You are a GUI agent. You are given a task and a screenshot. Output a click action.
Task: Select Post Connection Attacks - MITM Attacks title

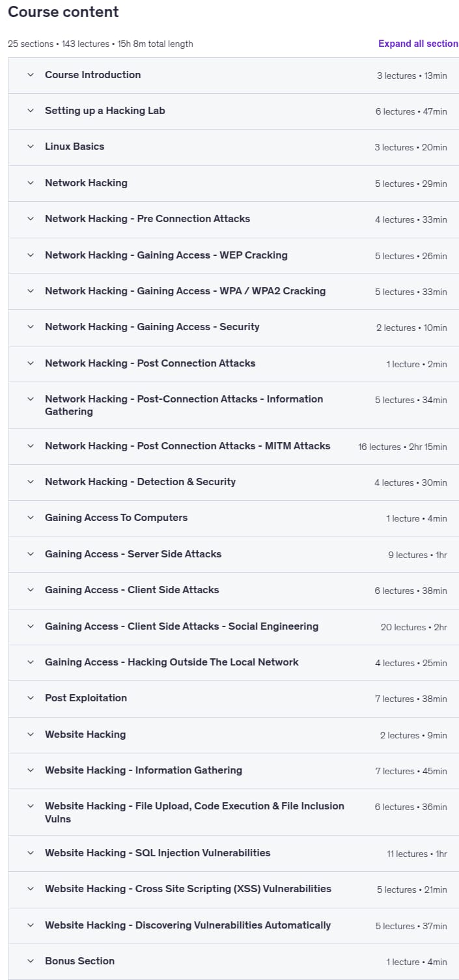coord(188,446)
